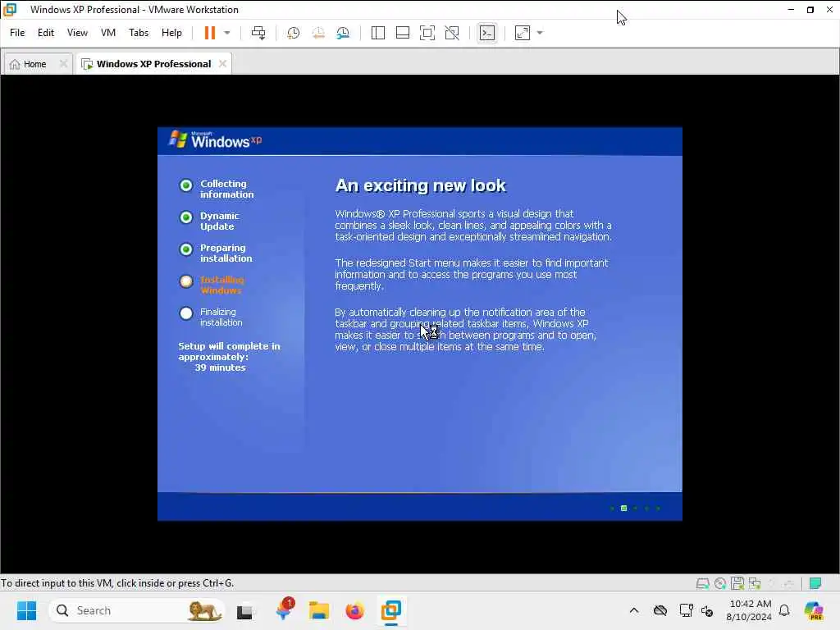This screenshot has width=840, height=630.
Task: Click the "An exciting new look" heading
Action: [x=421, y=185]
